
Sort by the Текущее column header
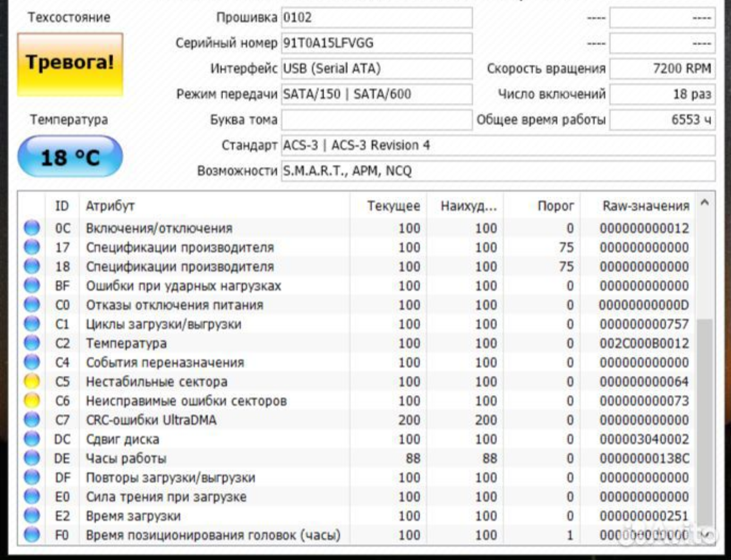[x=389, y=206]
